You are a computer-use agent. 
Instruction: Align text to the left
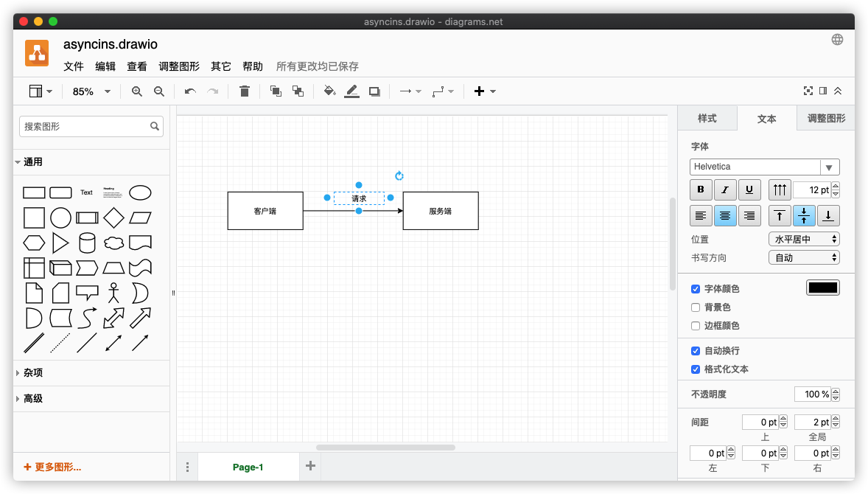(x=701, y=216)
